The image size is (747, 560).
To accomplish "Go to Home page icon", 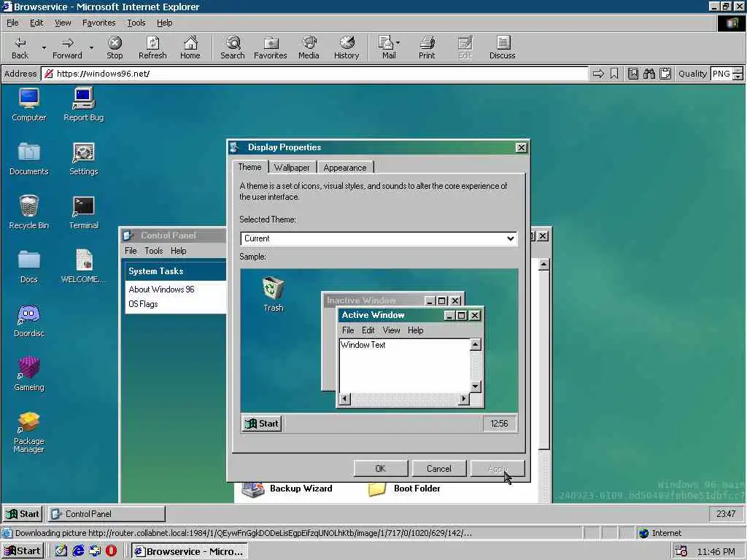I will tap(190, 43).
